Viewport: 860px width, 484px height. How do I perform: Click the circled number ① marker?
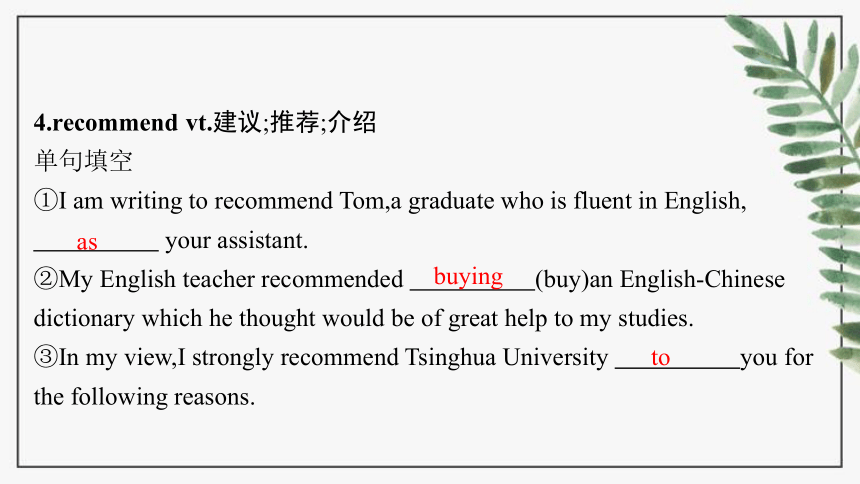point(46,200)
